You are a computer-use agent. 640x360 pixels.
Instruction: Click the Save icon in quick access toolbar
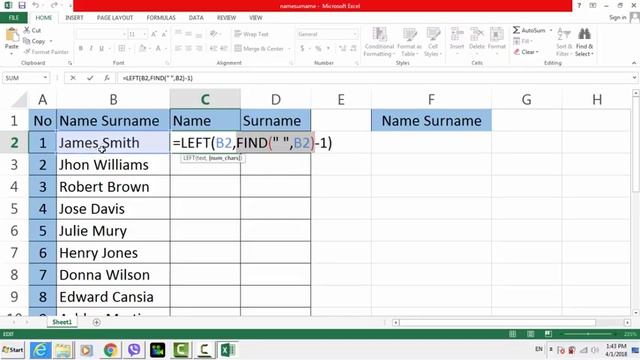tap(22, 5)
